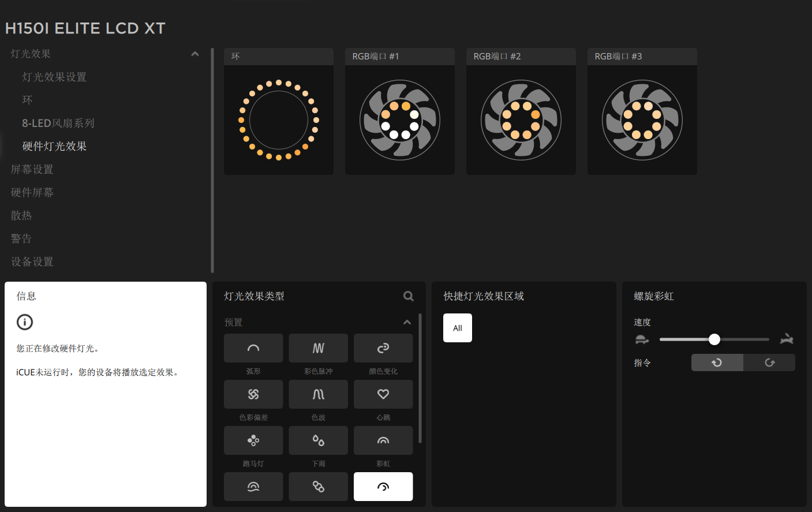This screenshot has height=512, width=812.
Task: Select the 颜色变化 color shift effect
Action: tap(383, 348)
